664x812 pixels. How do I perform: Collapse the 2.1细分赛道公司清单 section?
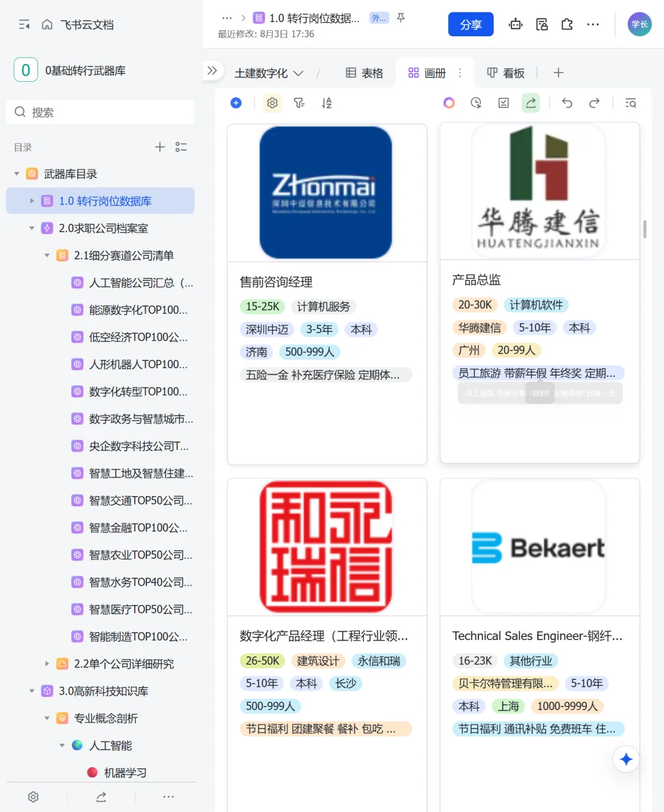pos(47,255)
